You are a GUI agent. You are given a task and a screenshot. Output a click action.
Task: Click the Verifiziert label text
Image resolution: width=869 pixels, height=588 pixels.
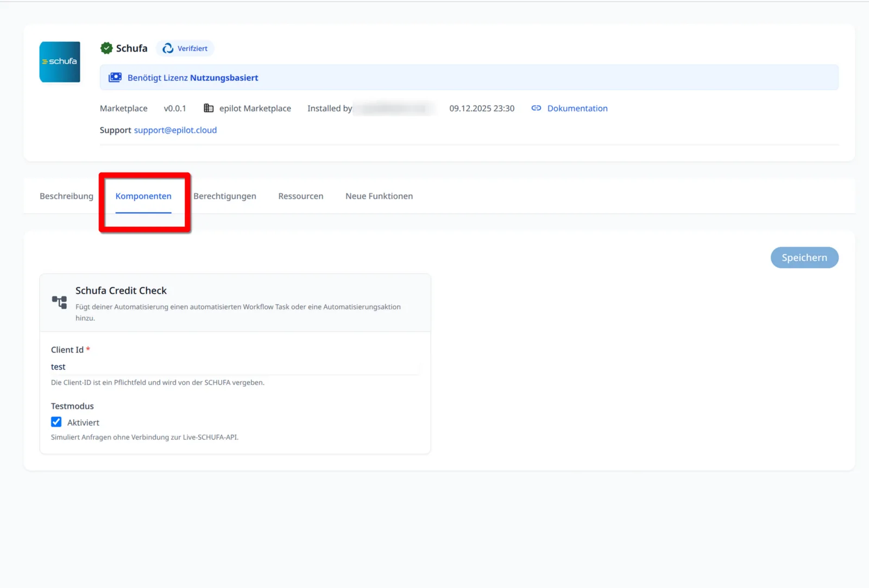tap(192, 48)
